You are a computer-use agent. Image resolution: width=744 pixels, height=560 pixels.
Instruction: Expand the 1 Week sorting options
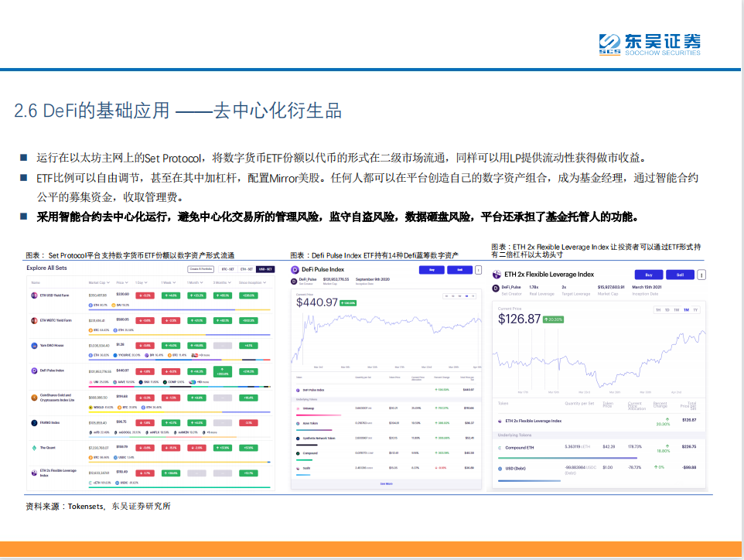coord(169,282)
